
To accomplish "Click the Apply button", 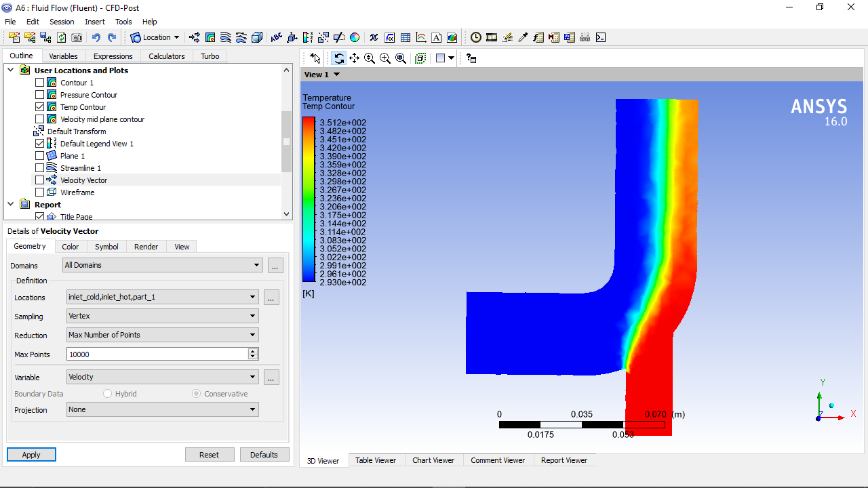I will pyautogui.click(x=31, y=455).
